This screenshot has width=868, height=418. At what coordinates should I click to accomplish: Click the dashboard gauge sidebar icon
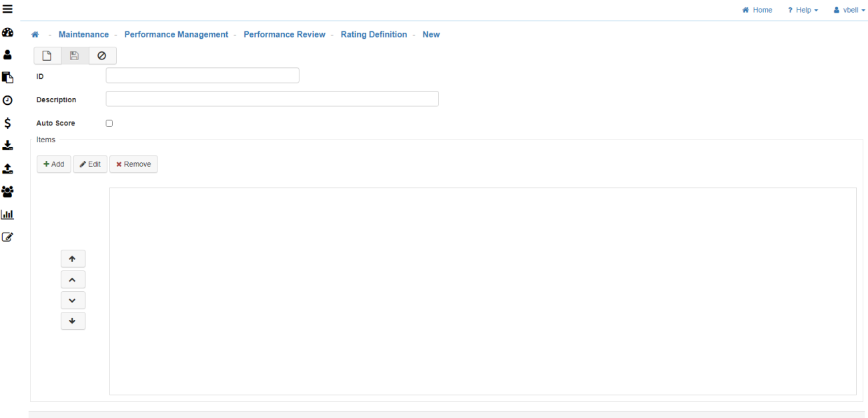coord(8,33)
